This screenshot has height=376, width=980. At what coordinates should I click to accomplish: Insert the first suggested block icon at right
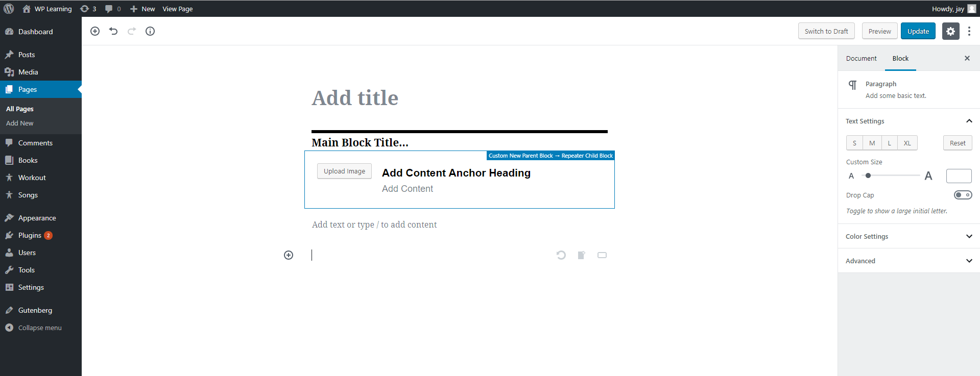pyautogui.click(x=561, y=255)
